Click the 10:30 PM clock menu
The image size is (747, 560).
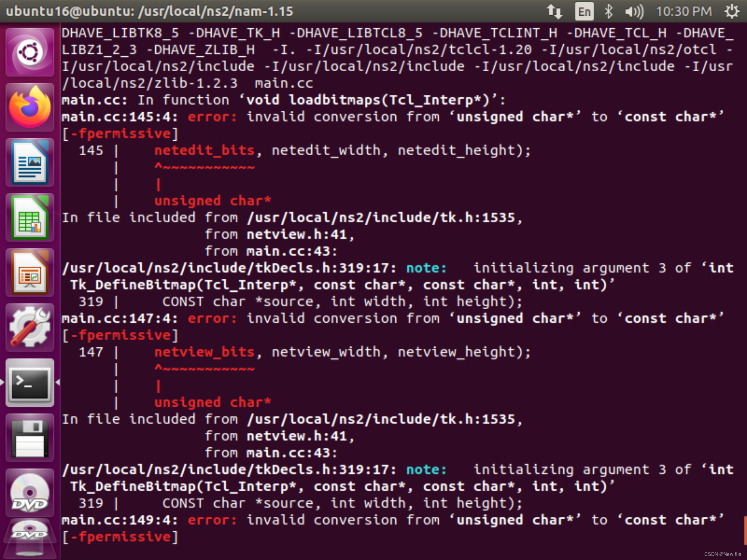tap(684, 12)
